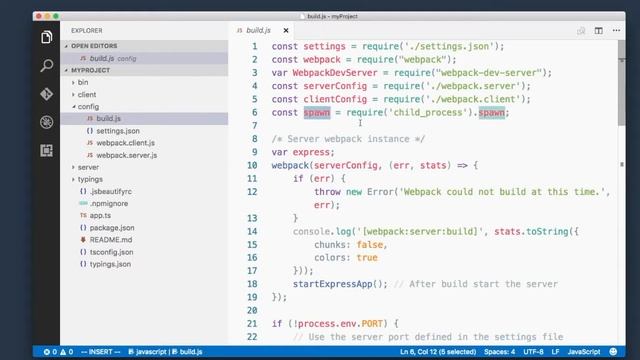640x360 pixels.
Task: Click the open changes icon in the editor toolbar
Action: click(x=581, y=31)
